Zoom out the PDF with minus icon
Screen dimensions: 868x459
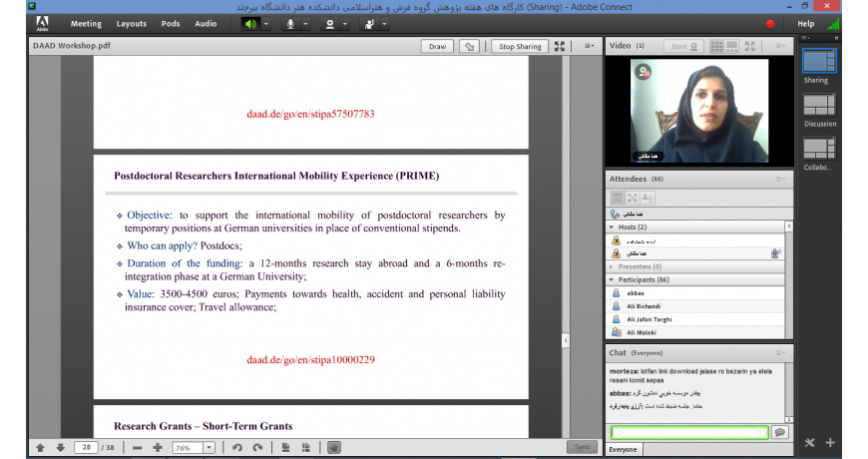pos(138,448)
